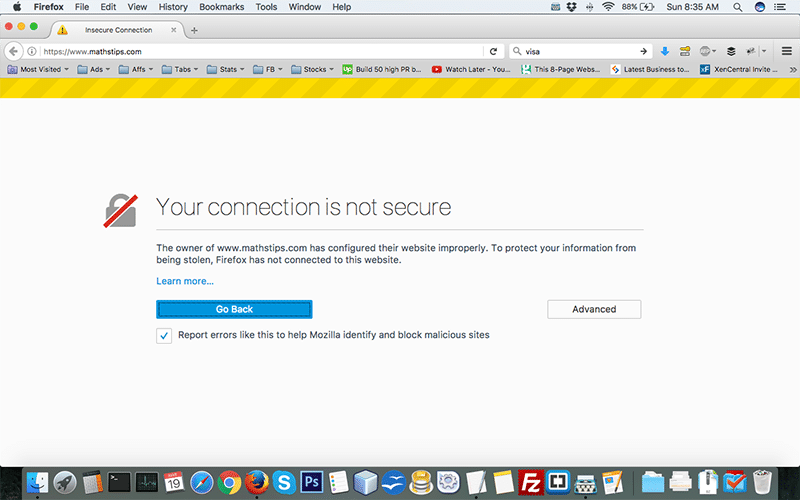This screenshot has height=500, width=800.
Task: Reload the page with the refresh icon
Action: [x=493, y=52]
